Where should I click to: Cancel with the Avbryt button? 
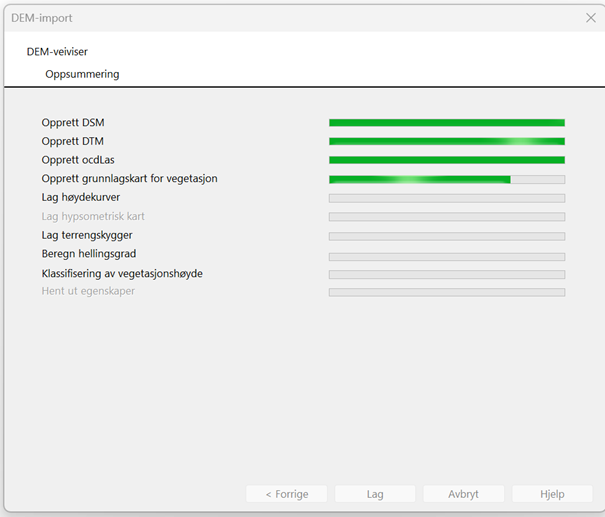tap(463, 494)
